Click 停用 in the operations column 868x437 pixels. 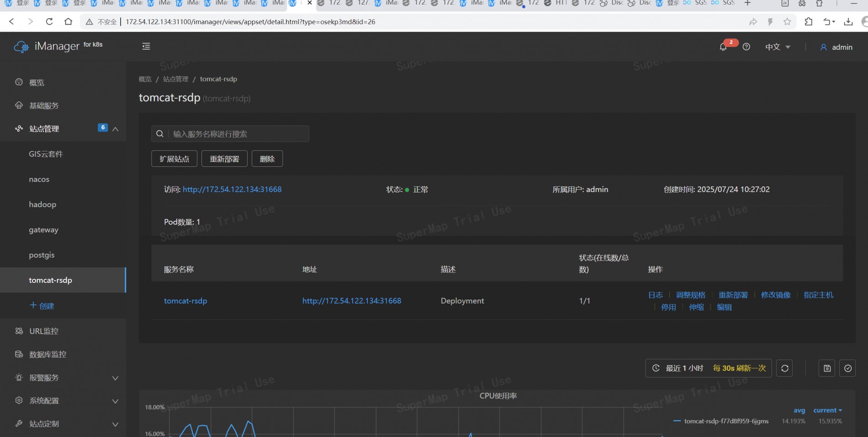pos(668,307)
